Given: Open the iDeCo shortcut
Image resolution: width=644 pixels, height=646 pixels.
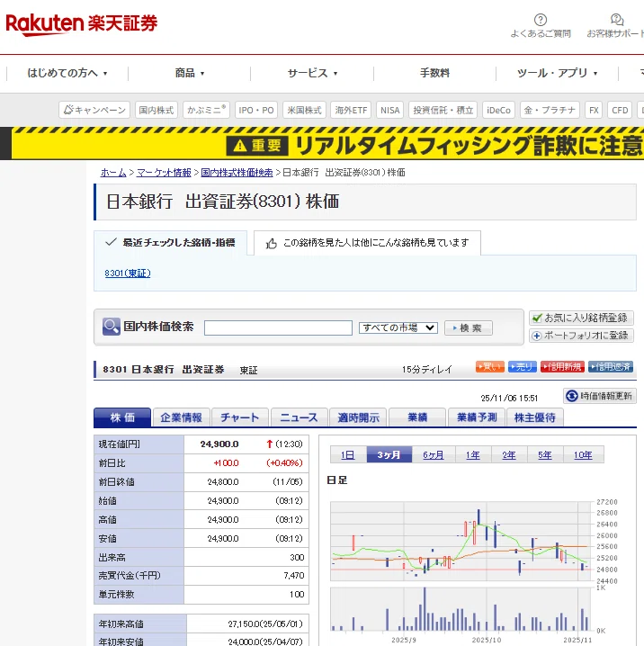Looking at the screenshot, I should pyautogui.click(x=498, y=110).
